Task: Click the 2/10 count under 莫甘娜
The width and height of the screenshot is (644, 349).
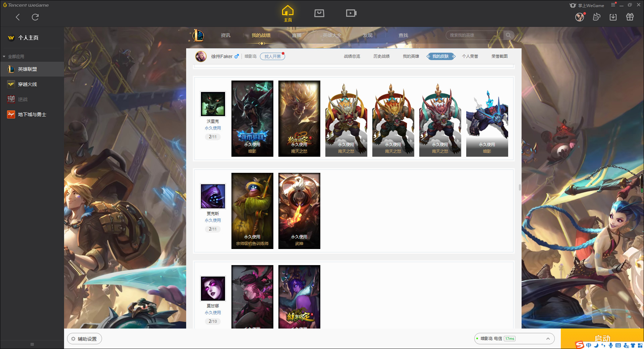Action: tap(213, 321)
